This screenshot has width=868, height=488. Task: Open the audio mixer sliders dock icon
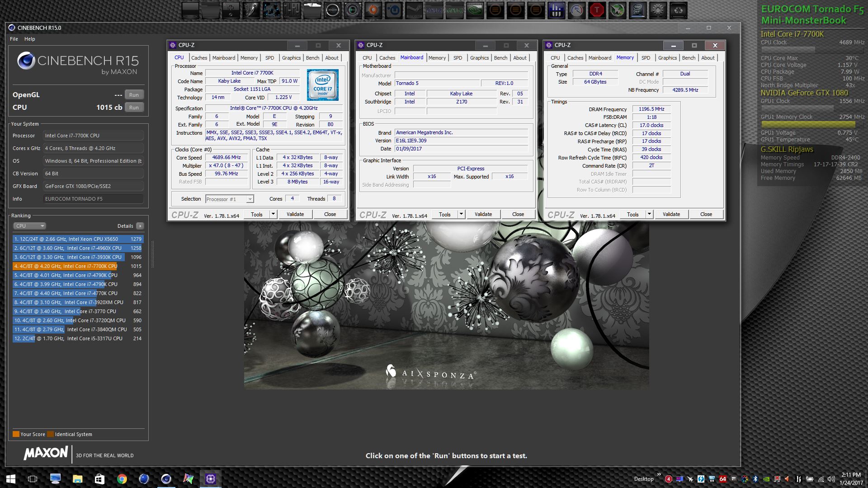pos(292,10)
